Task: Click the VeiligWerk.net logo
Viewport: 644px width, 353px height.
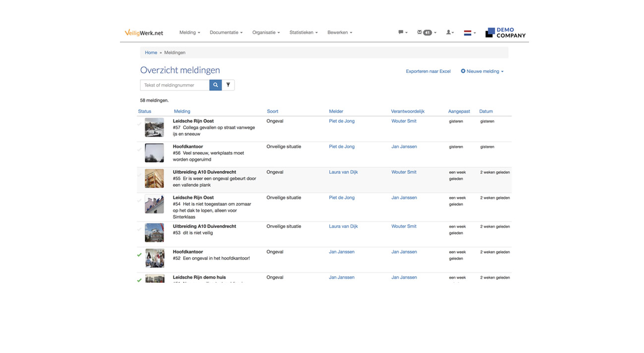Action: (144, 33)
